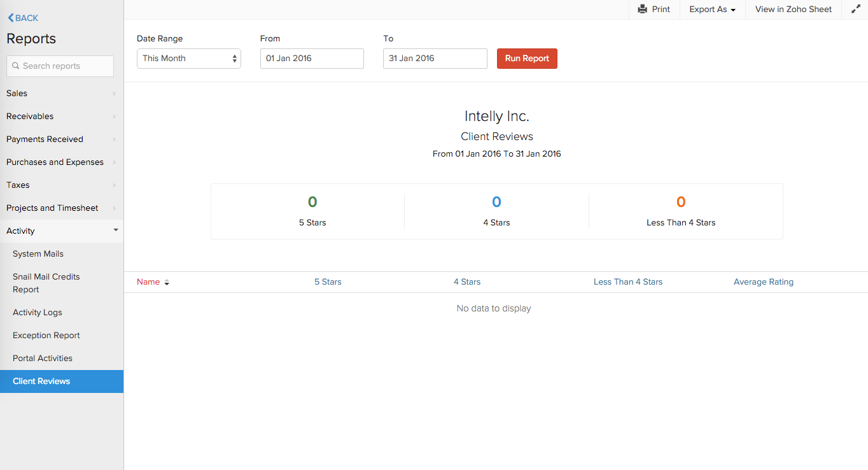Click the Print printer icon
This screenshot has width=868, height=470.
click(x=643, y=9)
